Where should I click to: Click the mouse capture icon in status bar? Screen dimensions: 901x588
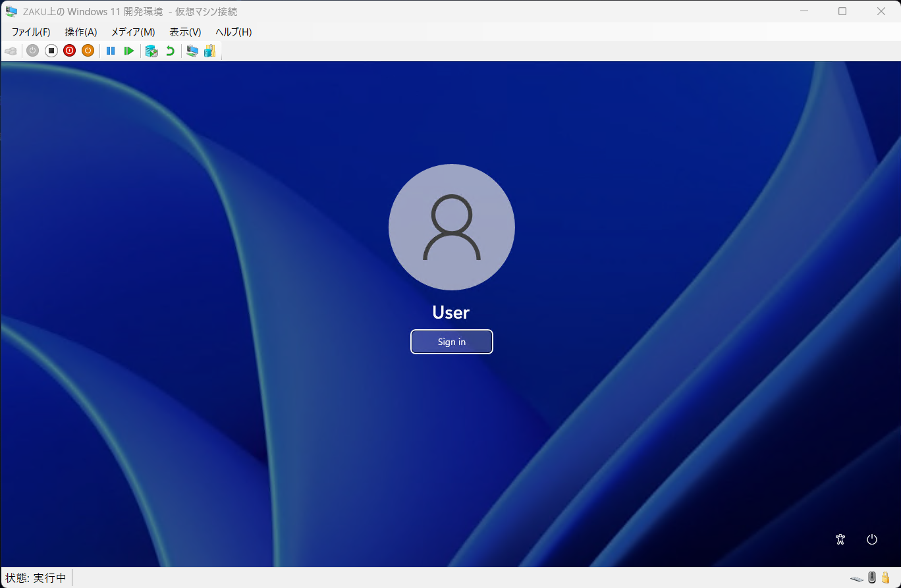pyautogui.click(x=871, y=577)
